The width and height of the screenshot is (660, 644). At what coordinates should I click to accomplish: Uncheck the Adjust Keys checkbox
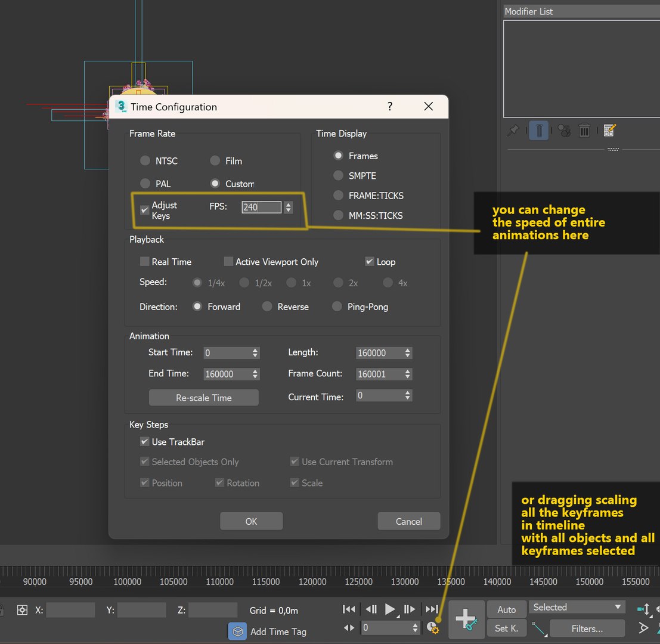[x=144, y=210]
